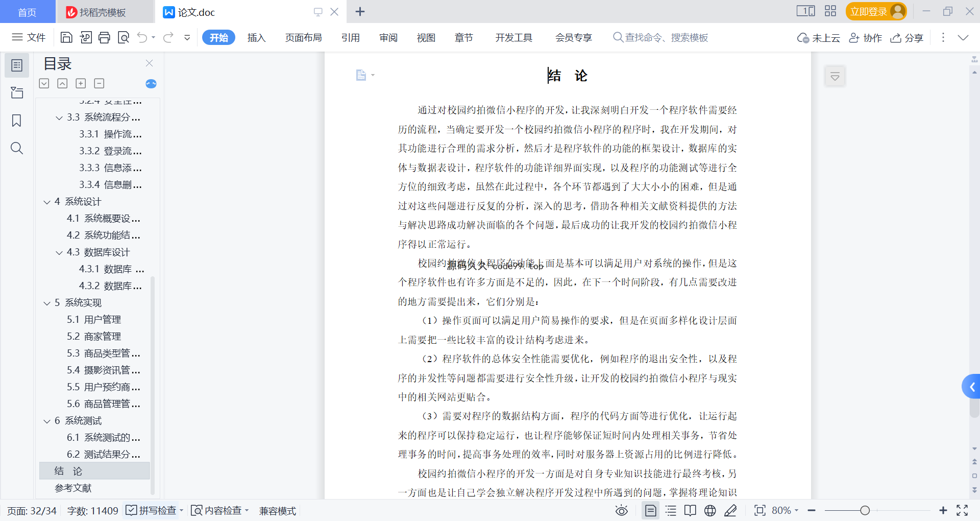Open a new tab with plus button
The width and height of the screenshot is (980, 521).
click(x=360, y=11)
